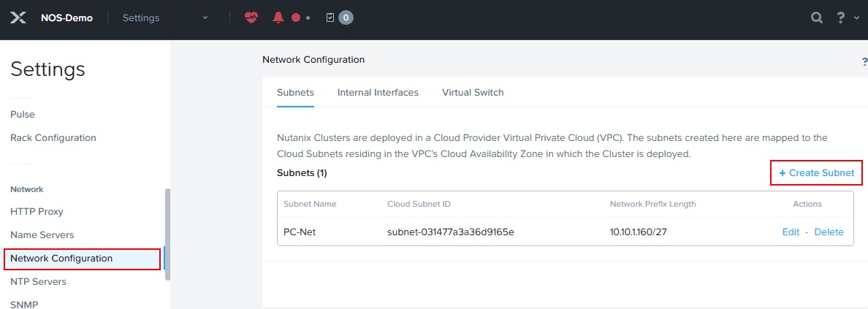Delete the PC-Net subnet
The height and width of the screenshot is (309, 868).
coord(829,232)
